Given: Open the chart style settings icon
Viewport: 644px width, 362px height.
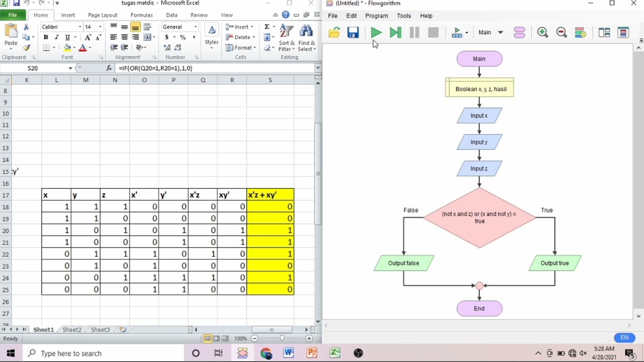Looking at the screenshot, I should pyautogui.click(x=581, y=33).
